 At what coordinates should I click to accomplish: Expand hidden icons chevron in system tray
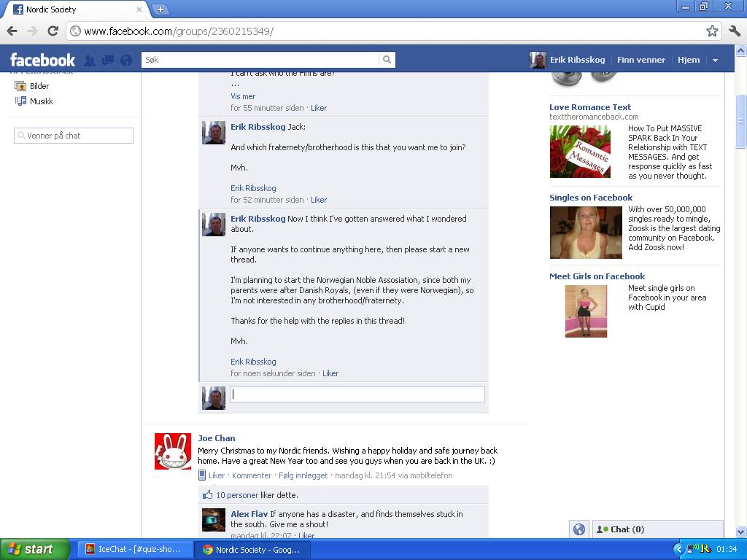point(680,549)
